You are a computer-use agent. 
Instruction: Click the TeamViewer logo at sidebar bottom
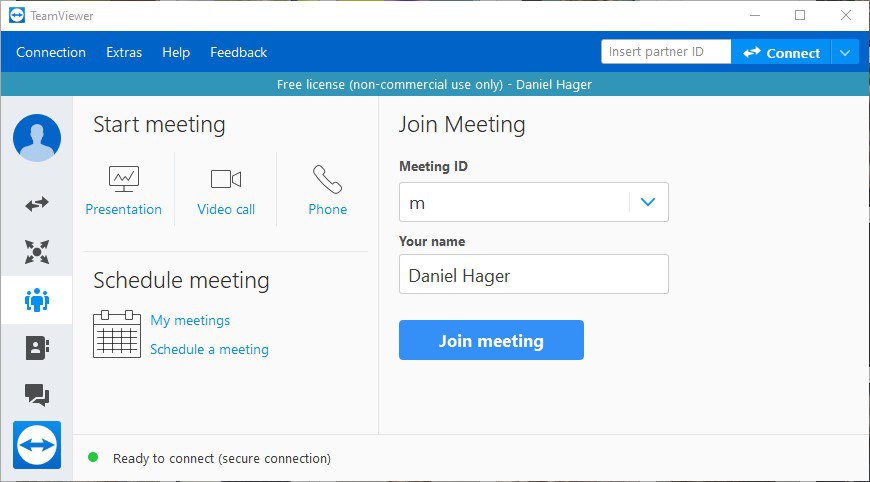point(37,445)
